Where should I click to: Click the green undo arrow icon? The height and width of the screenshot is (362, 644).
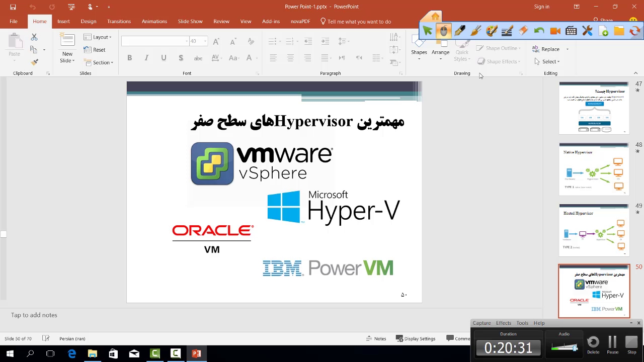(x=539, y=31)
